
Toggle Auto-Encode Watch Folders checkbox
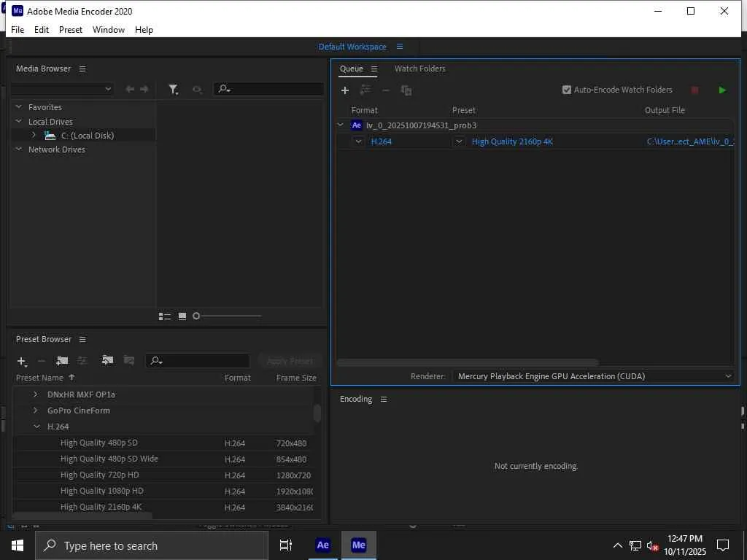pos(566,90)
